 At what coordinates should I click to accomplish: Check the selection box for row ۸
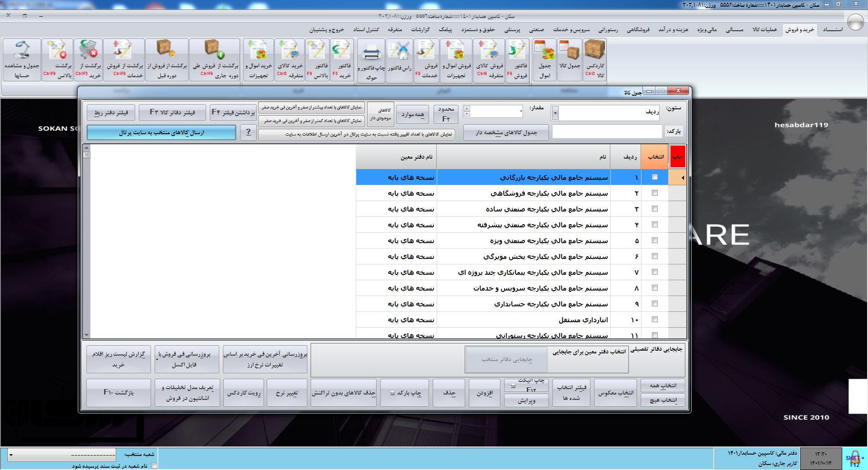[x=655, y=288]
